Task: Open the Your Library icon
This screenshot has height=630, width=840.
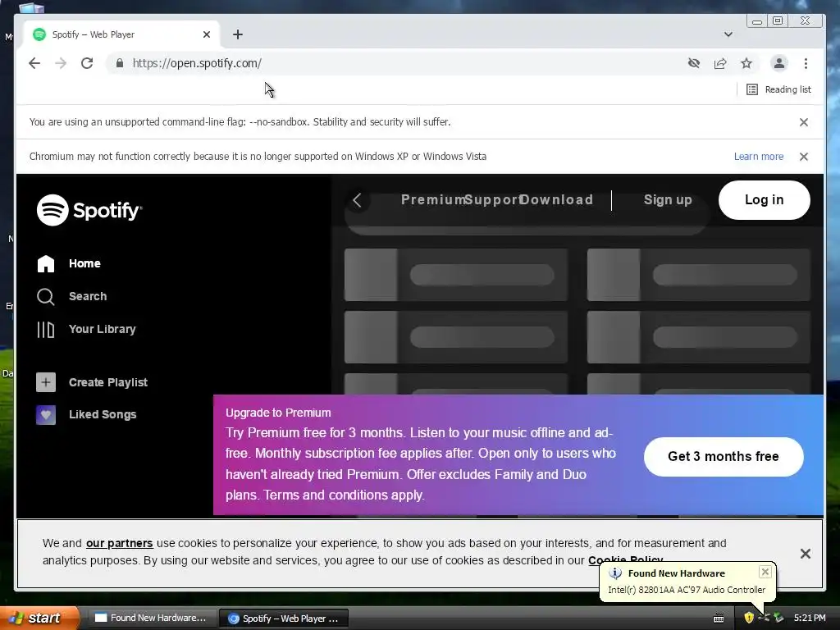Action: pyautogui.click(x=46, y=330)
